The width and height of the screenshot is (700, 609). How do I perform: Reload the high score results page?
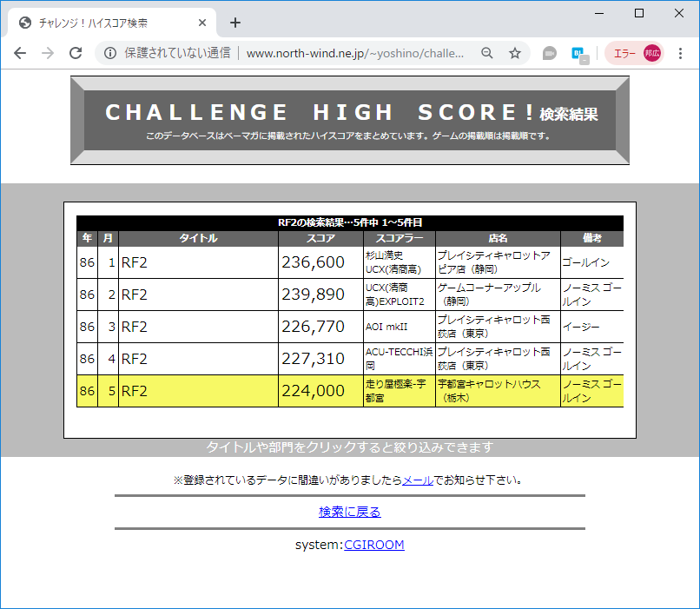click(76, 53)
